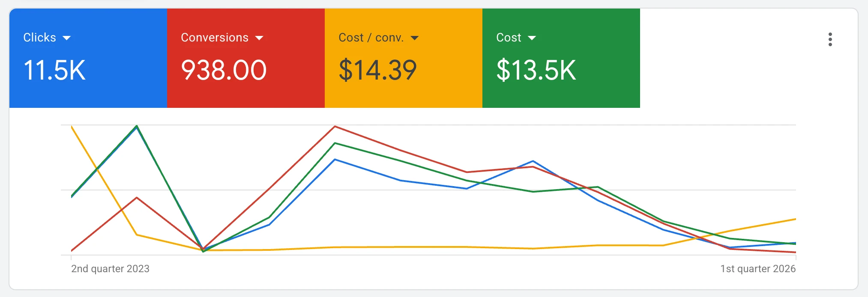Click the yellow line's right end point

795,219
